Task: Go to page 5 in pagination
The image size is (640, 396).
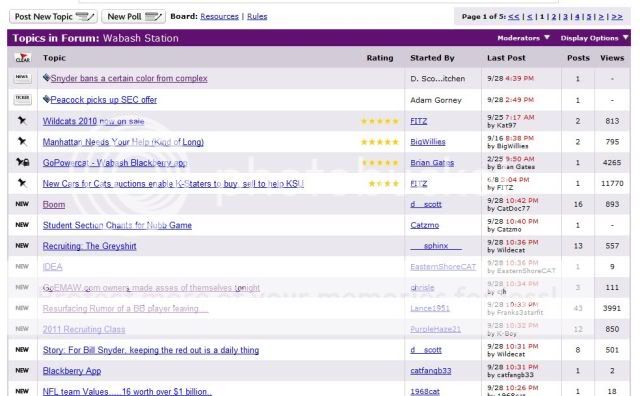Action: coord(589,17)
